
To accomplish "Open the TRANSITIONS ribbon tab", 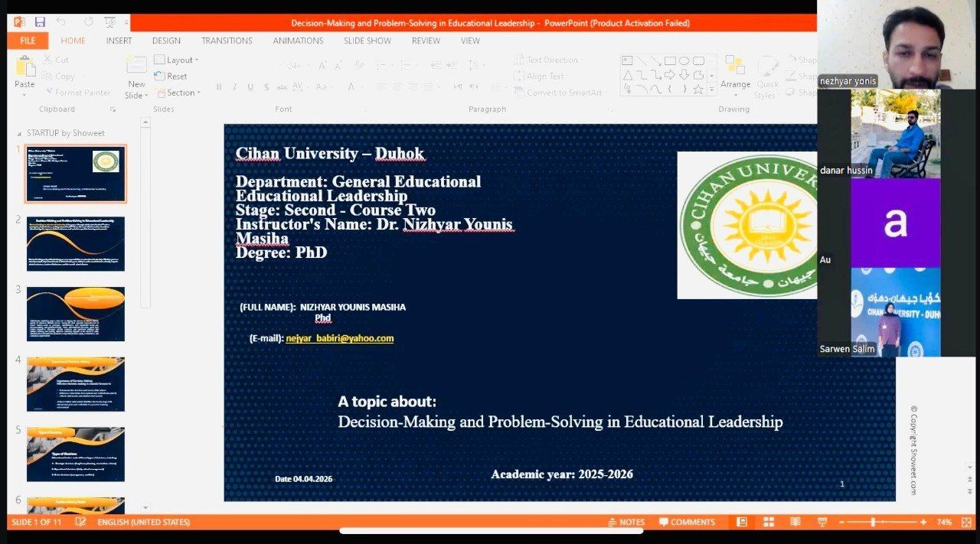I will click(227, 41).
